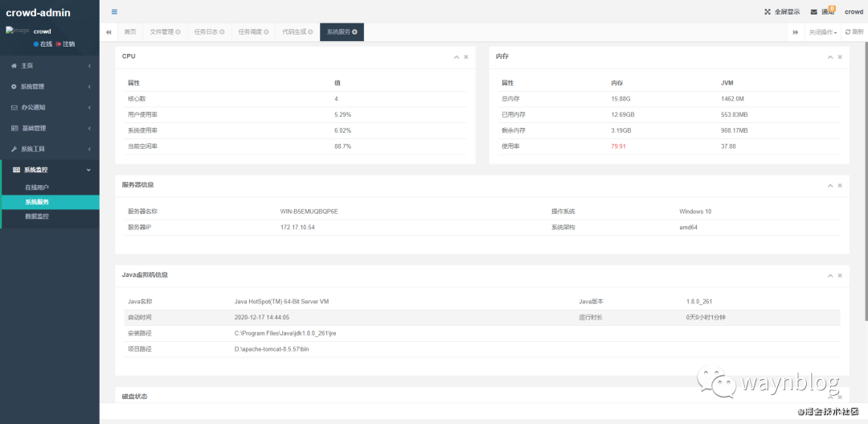Collapse the 系统监控 sidebar menu
The width and height of the screenshot is (868, 424).
pyautogui.click(x=50, y=170)
